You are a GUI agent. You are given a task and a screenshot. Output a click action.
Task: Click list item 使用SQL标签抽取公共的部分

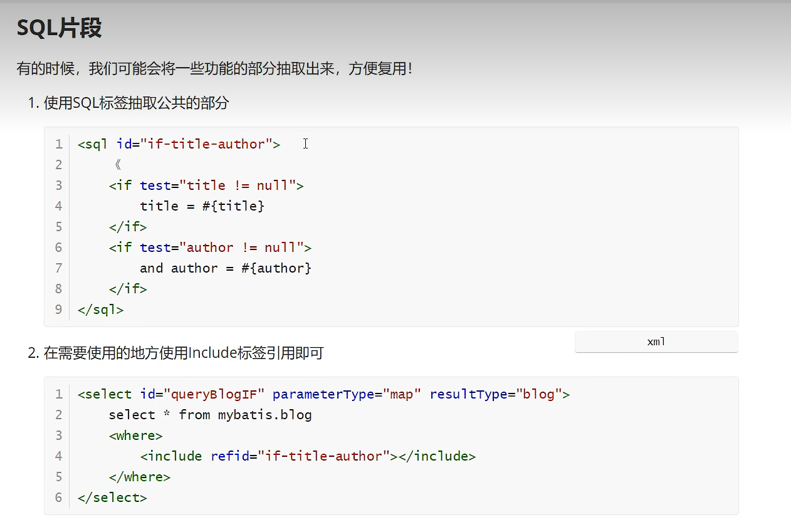(x=136, y=103)
